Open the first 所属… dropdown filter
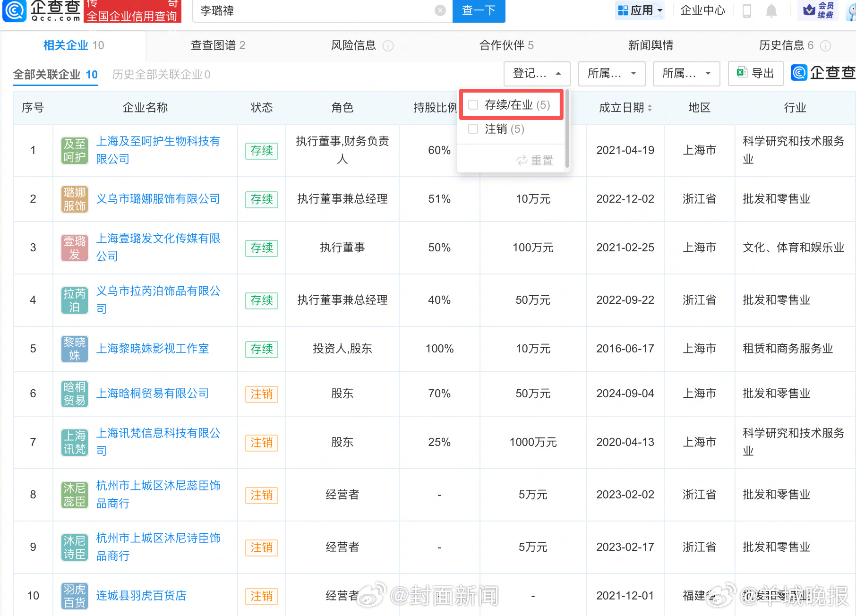The height and width of the screenshot is (616, 856). pyautogui.click(x=612, y=73)
